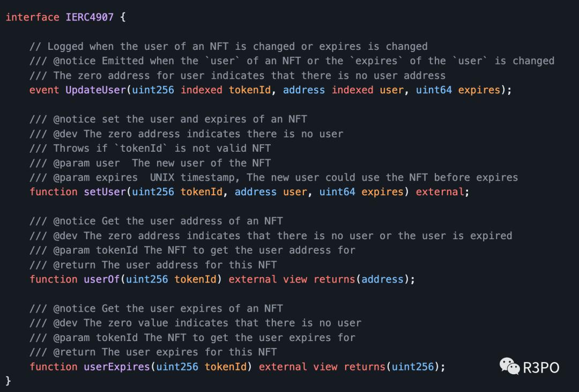Viewport: 579px width, 392px height.
Task: Click the IERC4907 interface name
Action: point(90,17)
